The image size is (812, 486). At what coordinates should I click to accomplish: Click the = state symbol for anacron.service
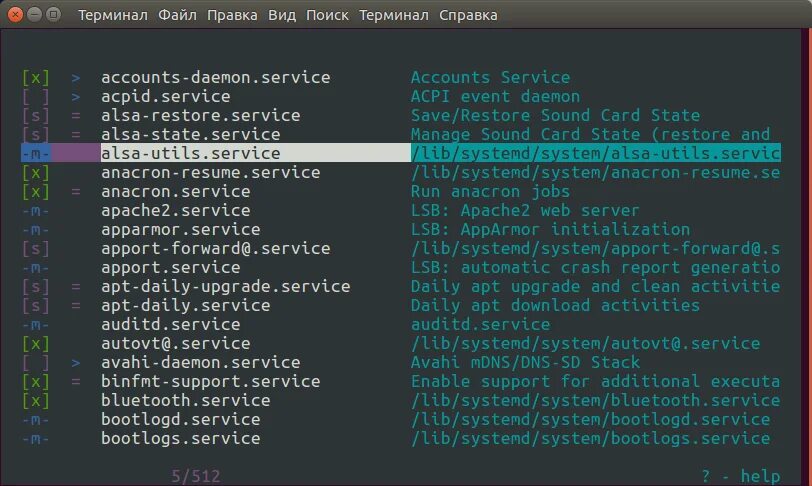pos(76,192)
